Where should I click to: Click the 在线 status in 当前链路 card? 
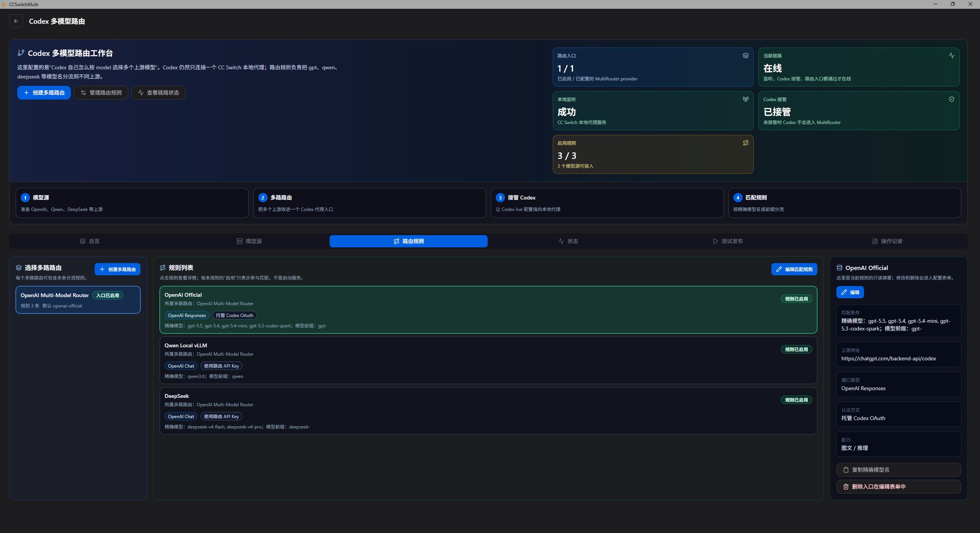(x=773, y=69)
